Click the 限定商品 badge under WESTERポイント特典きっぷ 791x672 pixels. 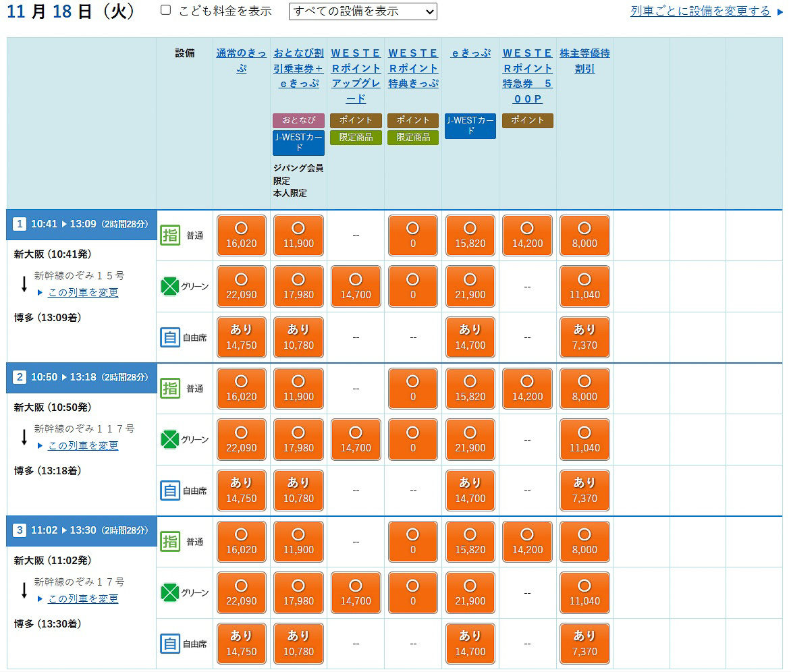[x=413, y=136]
